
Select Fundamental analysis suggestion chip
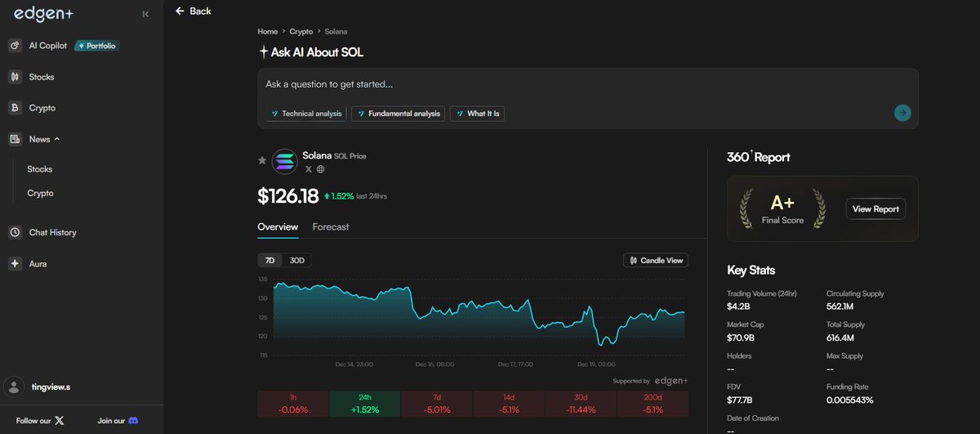399,114
